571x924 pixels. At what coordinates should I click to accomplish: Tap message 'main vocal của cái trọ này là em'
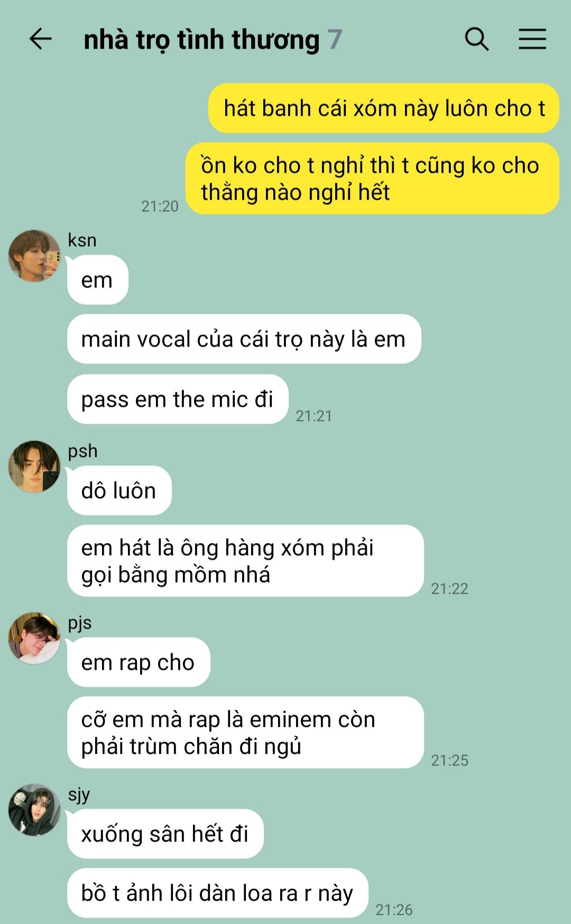(x=244, y=339)
